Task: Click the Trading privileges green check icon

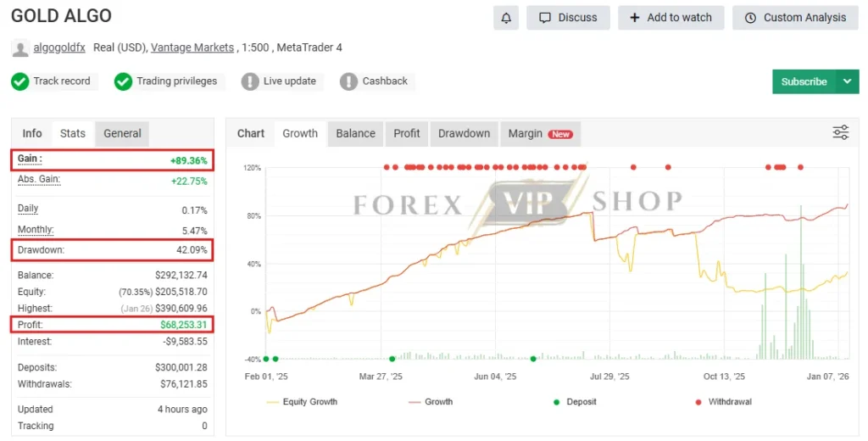Action: [x=123, y=81]
